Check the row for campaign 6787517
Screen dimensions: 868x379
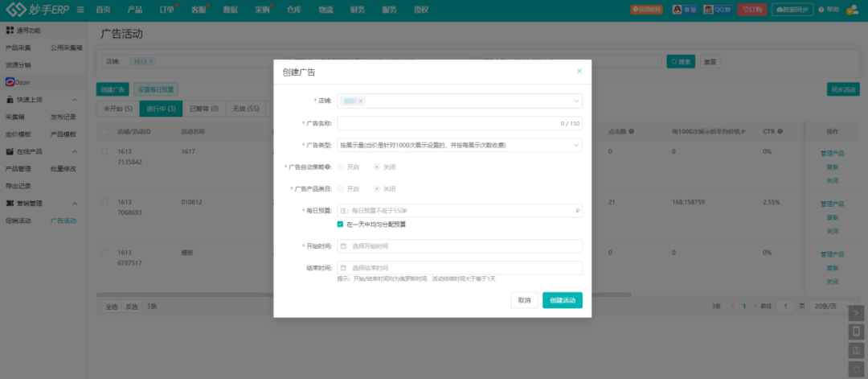[x=104, y=252]
